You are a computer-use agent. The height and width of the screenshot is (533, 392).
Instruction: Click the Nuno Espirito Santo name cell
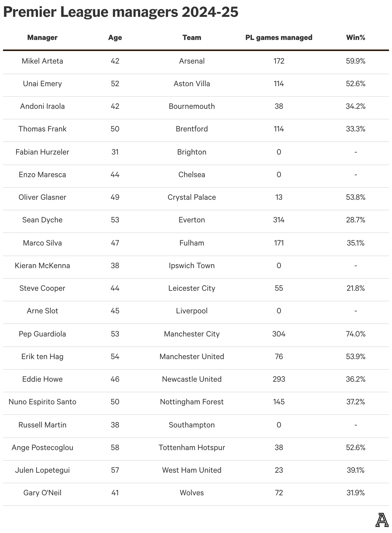[x=42, y=402]
